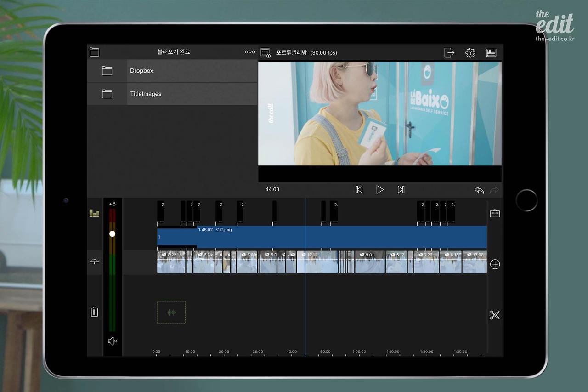Select the 12.12 clip in the timeline
Image resolution: width=588 pixels, height=392 pixels.
coord(317,262)
